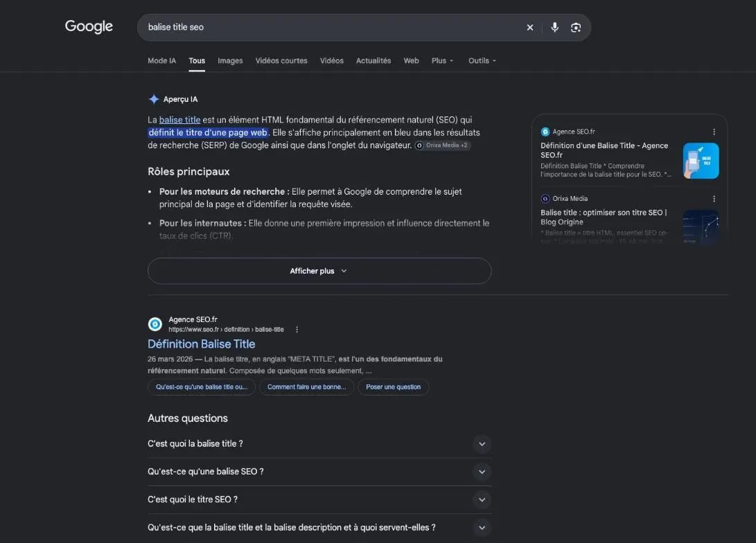Switch to Mode IA tab
The image size is (756, 543).
pos(162,61)
